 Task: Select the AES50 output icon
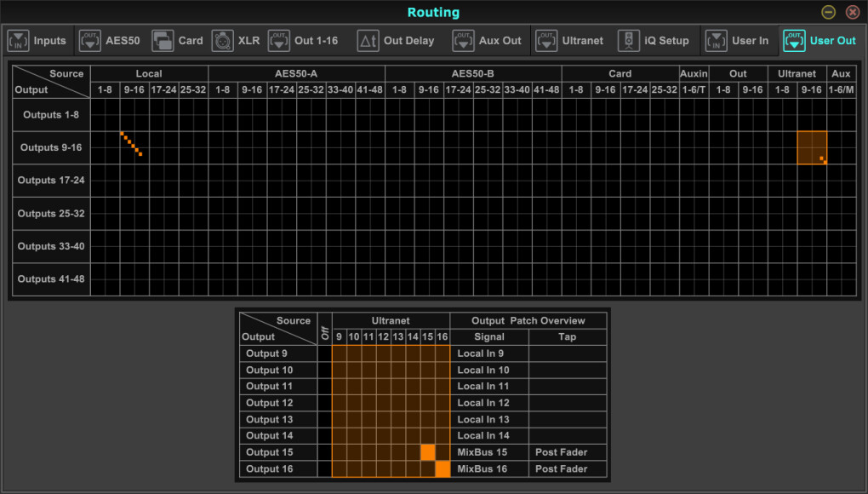pyautogui.click(x=89, y=41)
